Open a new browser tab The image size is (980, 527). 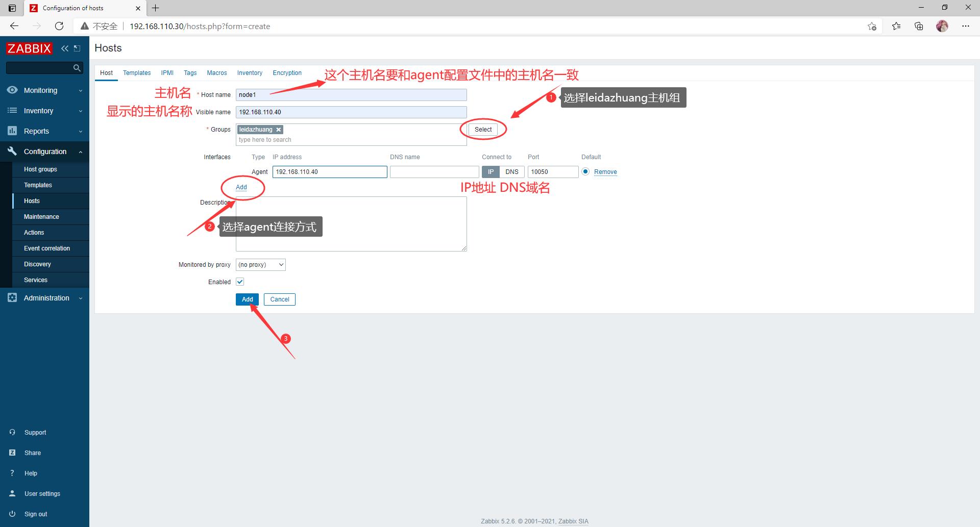155,8
